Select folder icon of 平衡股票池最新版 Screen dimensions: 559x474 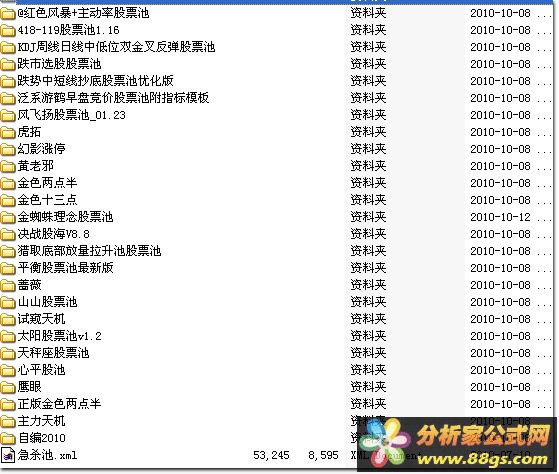point(7,269)
